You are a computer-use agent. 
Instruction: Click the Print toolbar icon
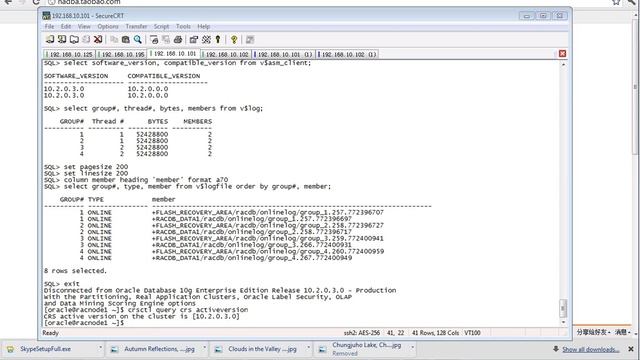pos(178,39)
